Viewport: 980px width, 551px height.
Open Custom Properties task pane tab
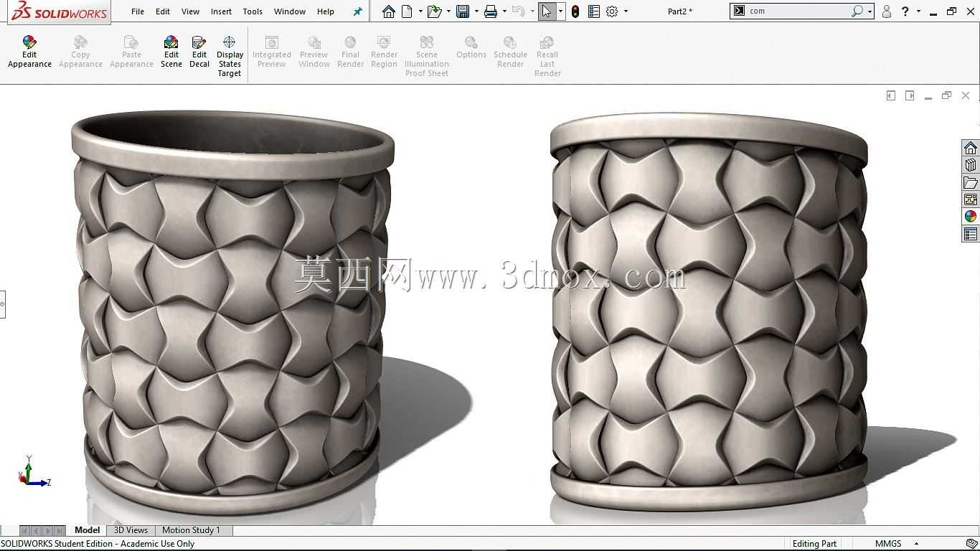(971, 234)
